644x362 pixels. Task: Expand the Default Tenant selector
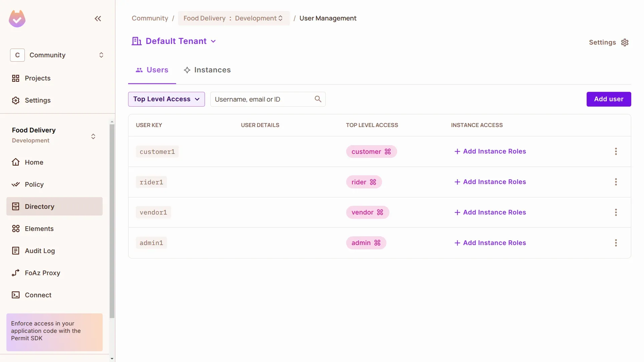click(176, 41)
